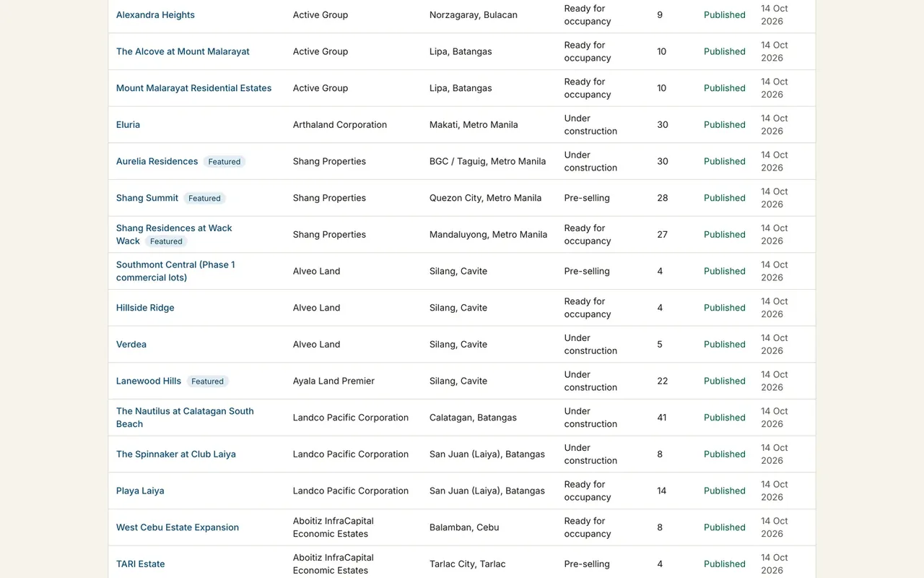Open the Eluria project link
This screenshot has height=578, width=924.
pyautogui.click(x=128, y=125)
